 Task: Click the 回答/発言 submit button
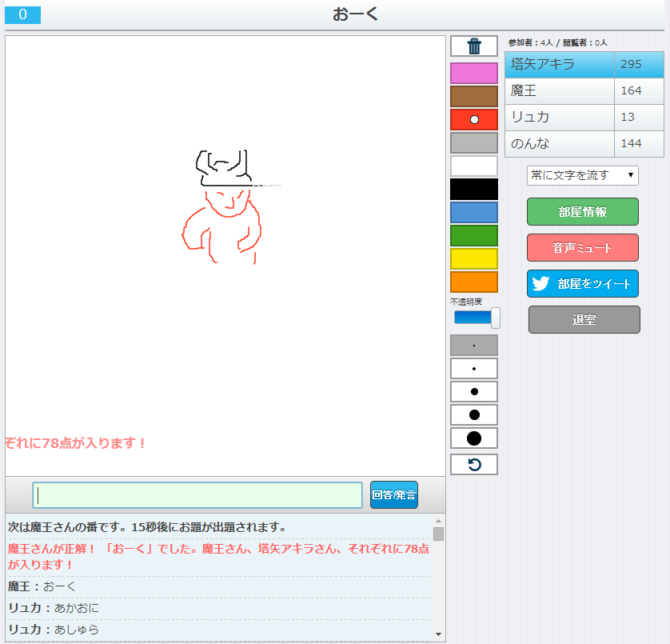[394, 494]
